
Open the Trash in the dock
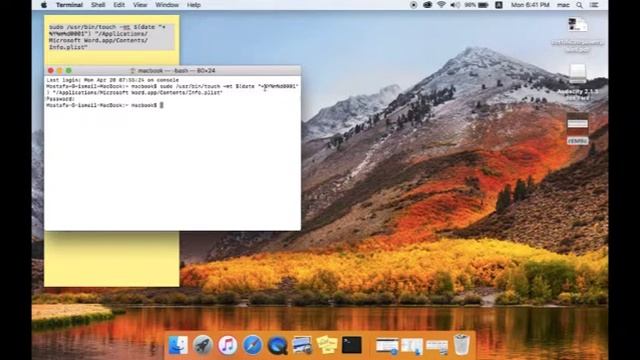[x=462, y=345]
